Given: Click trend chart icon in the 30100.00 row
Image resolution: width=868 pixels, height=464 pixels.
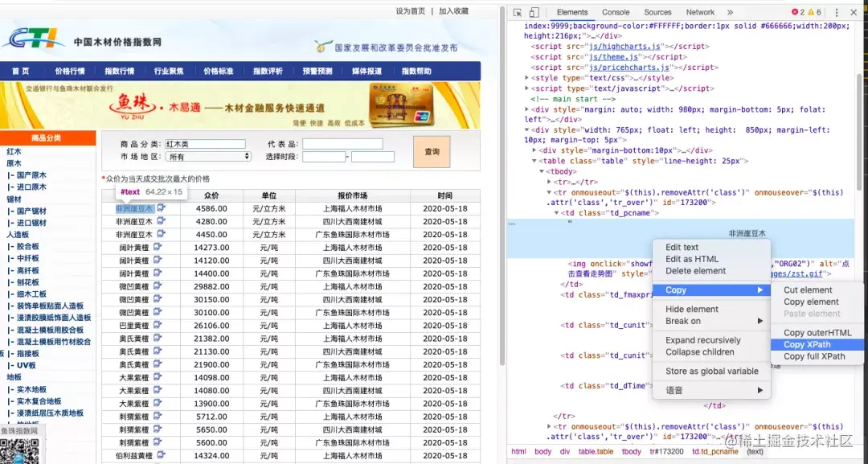Looking at the screenshot, I should (158, 312).
